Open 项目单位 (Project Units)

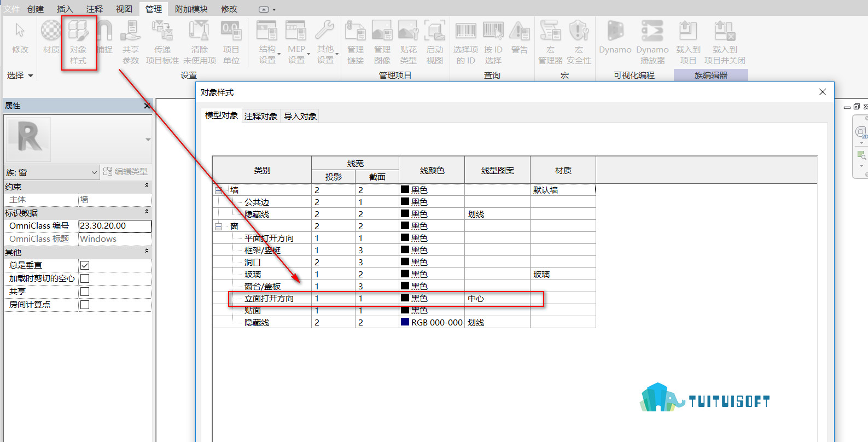(231, 43)
